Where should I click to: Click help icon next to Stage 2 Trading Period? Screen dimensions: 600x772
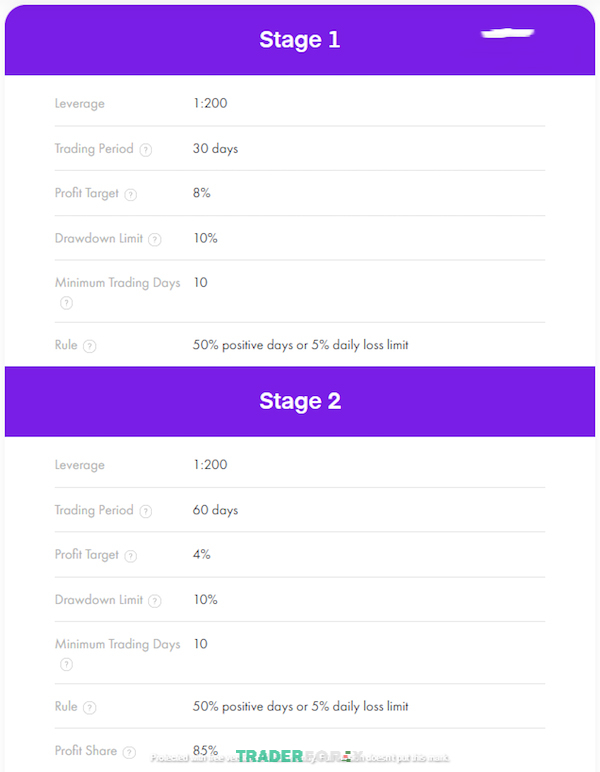click(x=146, y=511)
